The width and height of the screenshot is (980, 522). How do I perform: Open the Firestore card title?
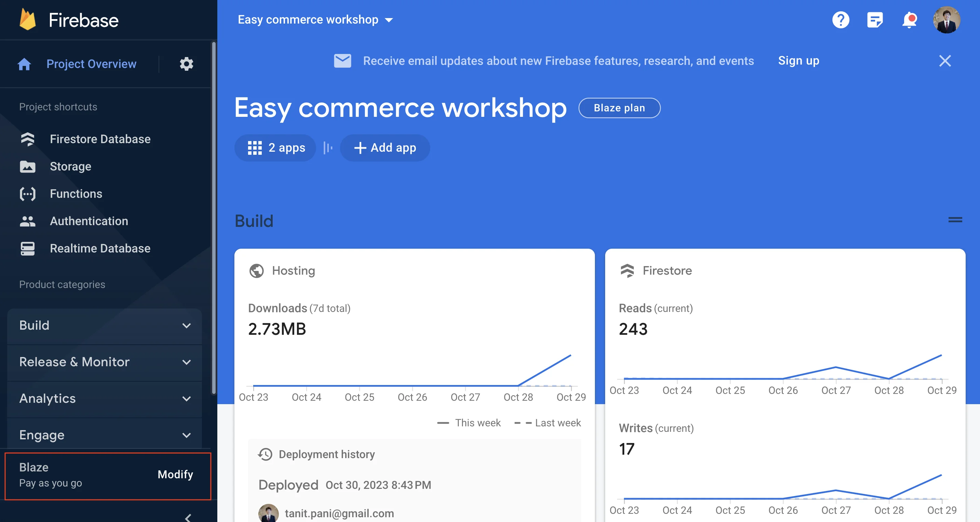667,271
